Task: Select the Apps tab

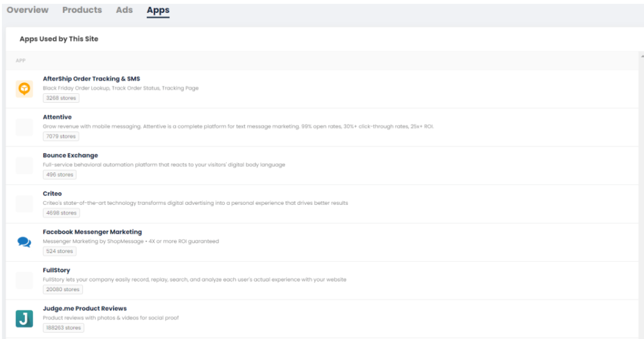Action: [158, 10]
